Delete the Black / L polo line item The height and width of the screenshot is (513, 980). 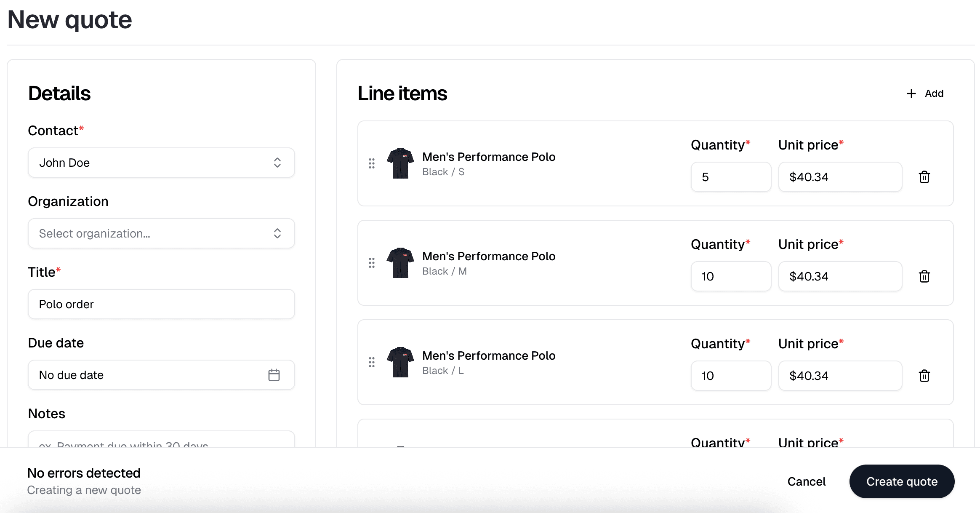click(x=924, y=376)
